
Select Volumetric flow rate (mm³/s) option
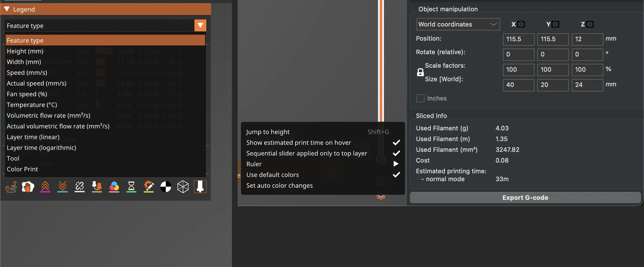coord(105,115)
